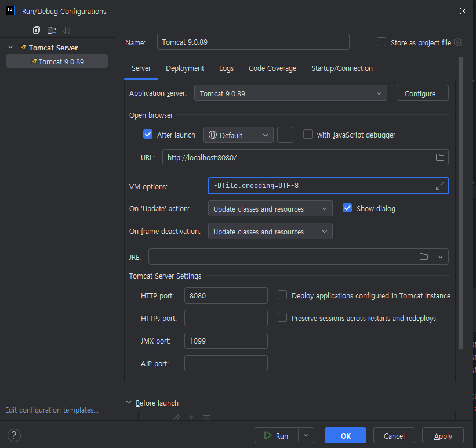Open the Application server dropdown
The height and width of the screenshot is (448, 476).
(x=290, y=93)
